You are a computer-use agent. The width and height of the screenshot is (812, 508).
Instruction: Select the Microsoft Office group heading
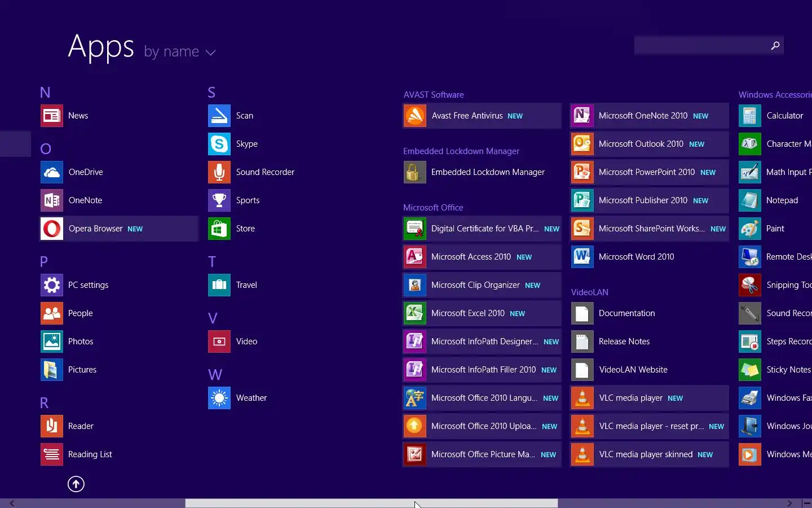click(x=433, y=208)
